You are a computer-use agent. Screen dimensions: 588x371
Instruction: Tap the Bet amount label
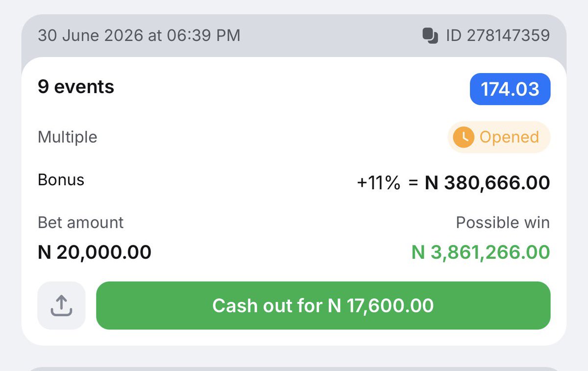(81, 223)
